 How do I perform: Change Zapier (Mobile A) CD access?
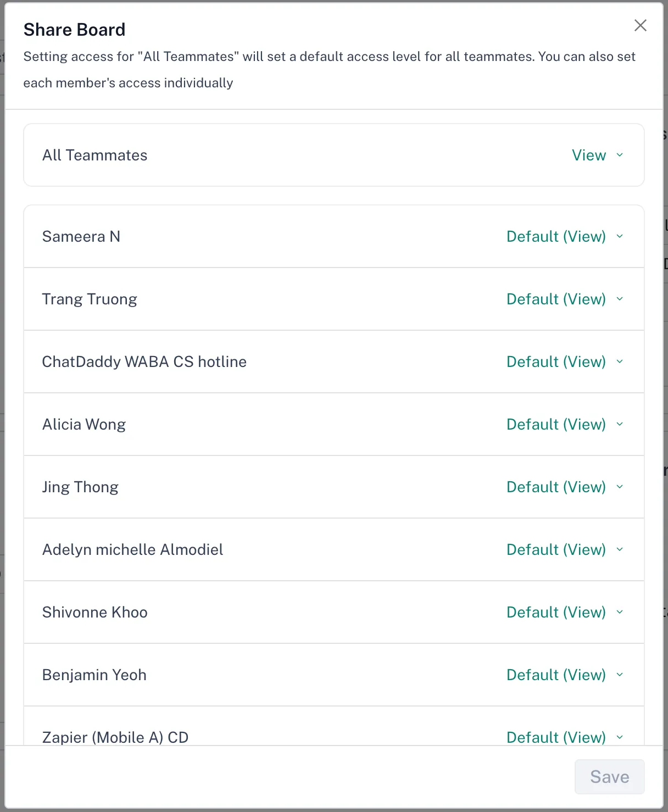point(564,737)
